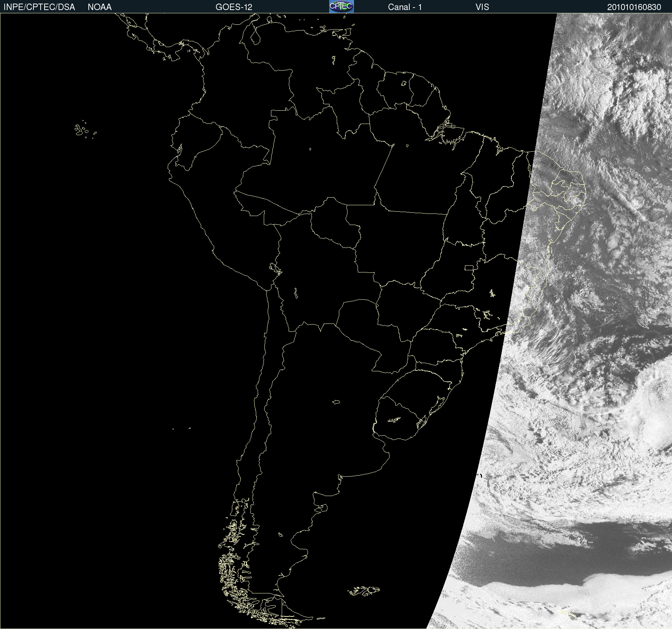672x629 pixels.
Task: Click the CPTEC logo in the header
Action: (x=341, y=6)
